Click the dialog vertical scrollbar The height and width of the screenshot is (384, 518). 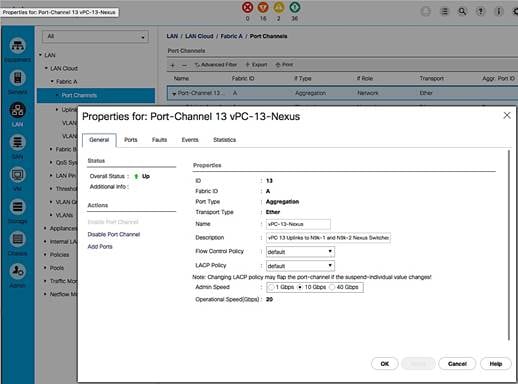(x=509, y=245)
